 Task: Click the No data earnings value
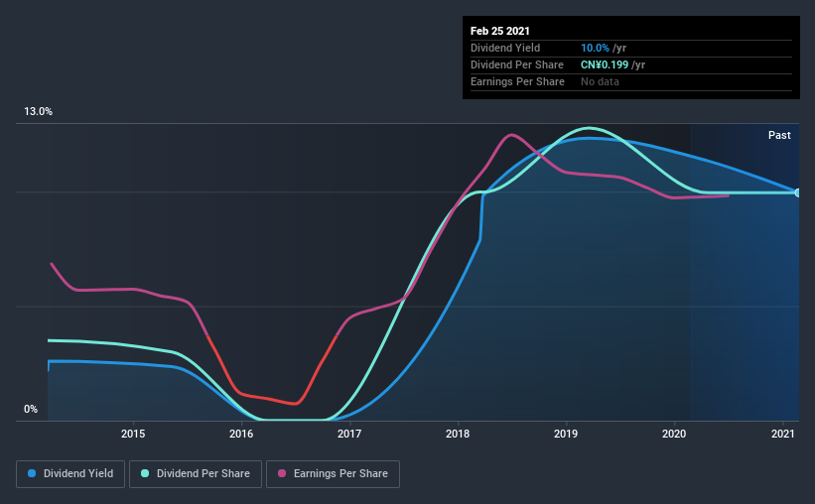600,81
